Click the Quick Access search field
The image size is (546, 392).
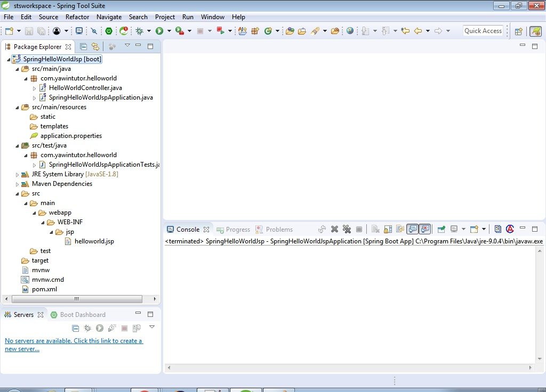pyautogui.click(x=483, y=31)
